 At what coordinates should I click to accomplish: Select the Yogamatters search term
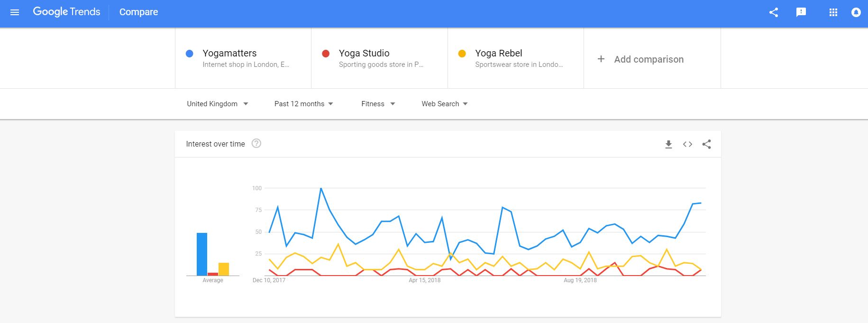(243, 58)
